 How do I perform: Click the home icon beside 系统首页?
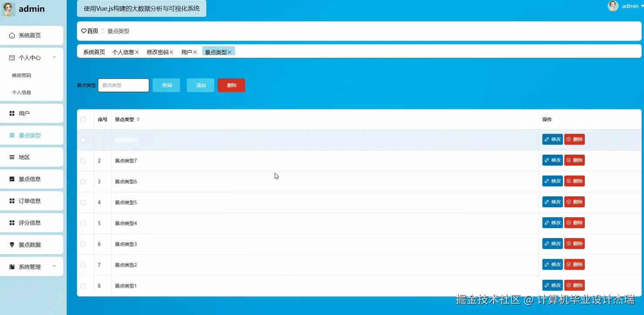coord(12,35)
